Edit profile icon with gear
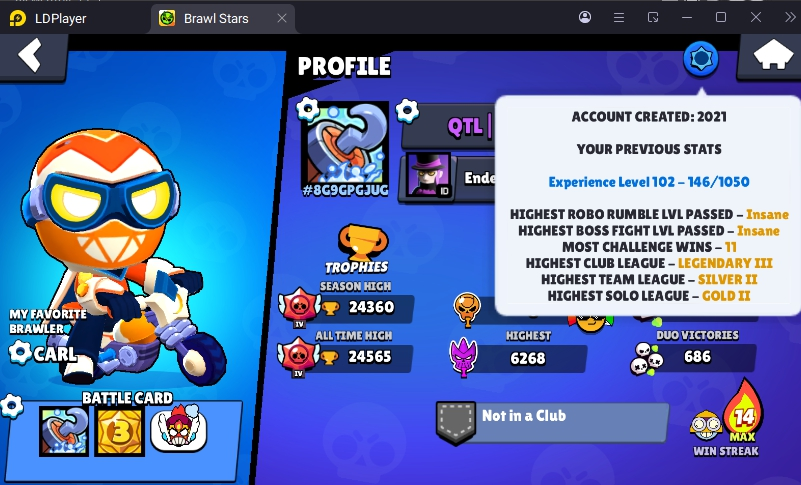 click(308, 108)
